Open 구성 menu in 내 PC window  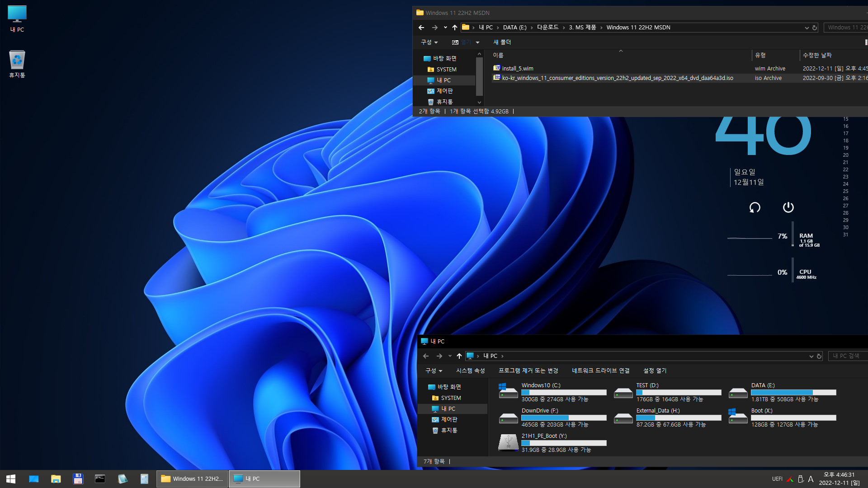pyautogui.click(x=434, y=371)
